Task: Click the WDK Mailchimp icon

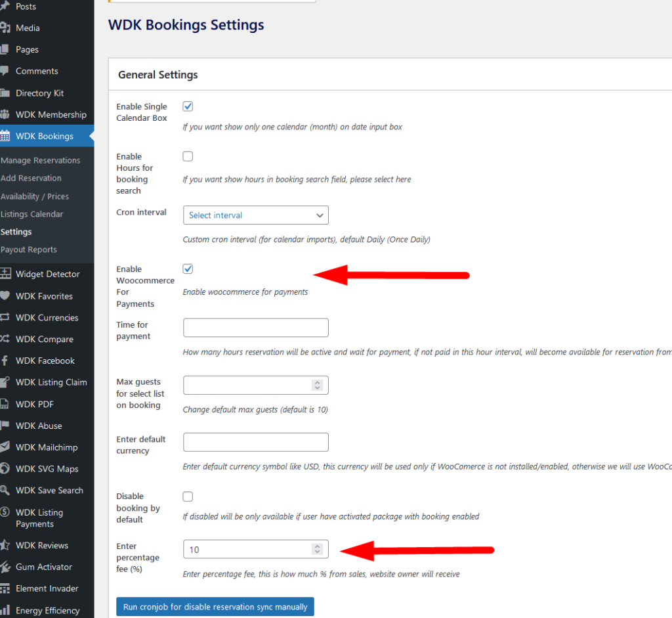Action: [x=5, y=447]
